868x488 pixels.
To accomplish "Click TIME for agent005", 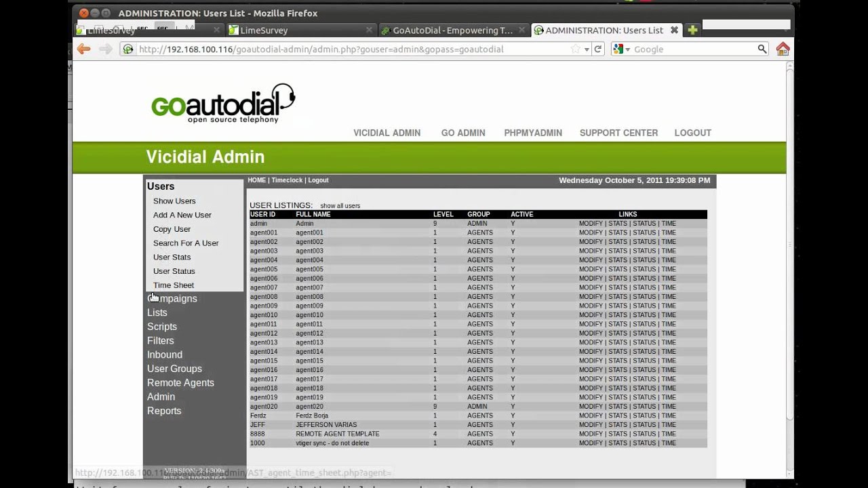I will point(669,269).
